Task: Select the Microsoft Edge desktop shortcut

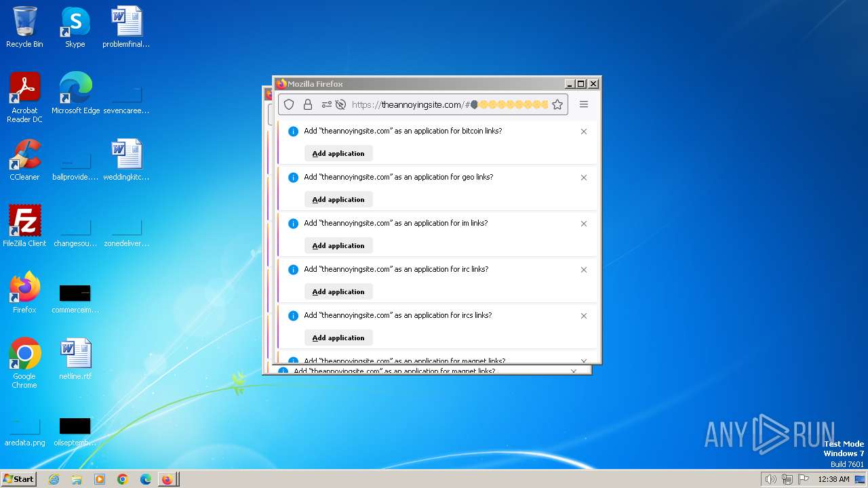Action: point(75,94)
